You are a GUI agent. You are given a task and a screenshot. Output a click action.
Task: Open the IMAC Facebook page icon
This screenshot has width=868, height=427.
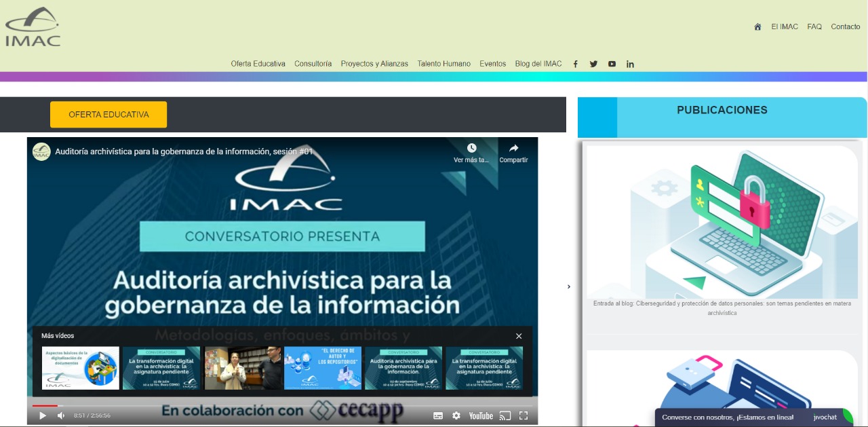(x=575, y=64)
